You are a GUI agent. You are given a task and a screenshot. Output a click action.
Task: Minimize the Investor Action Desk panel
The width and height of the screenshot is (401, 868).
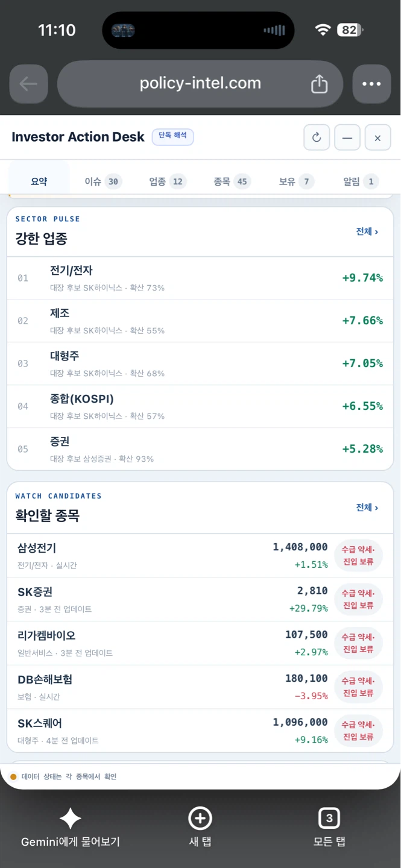click(x=347, y=137)
